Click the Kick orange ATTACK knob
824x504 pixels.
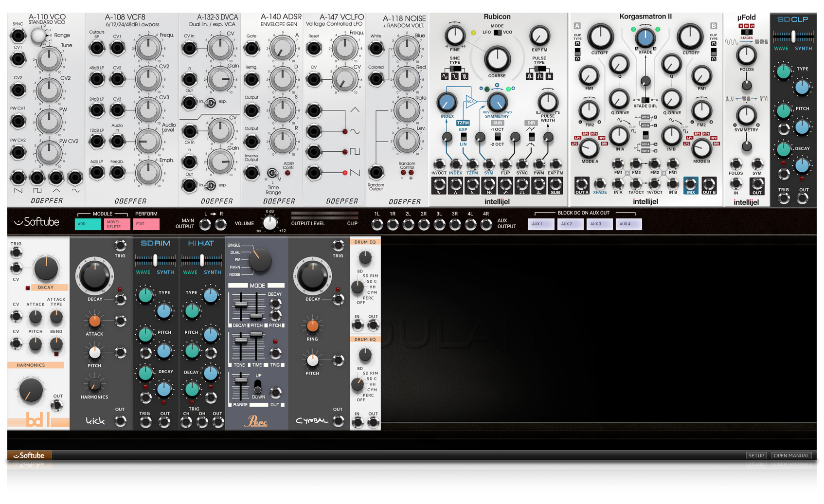point(94,321)
